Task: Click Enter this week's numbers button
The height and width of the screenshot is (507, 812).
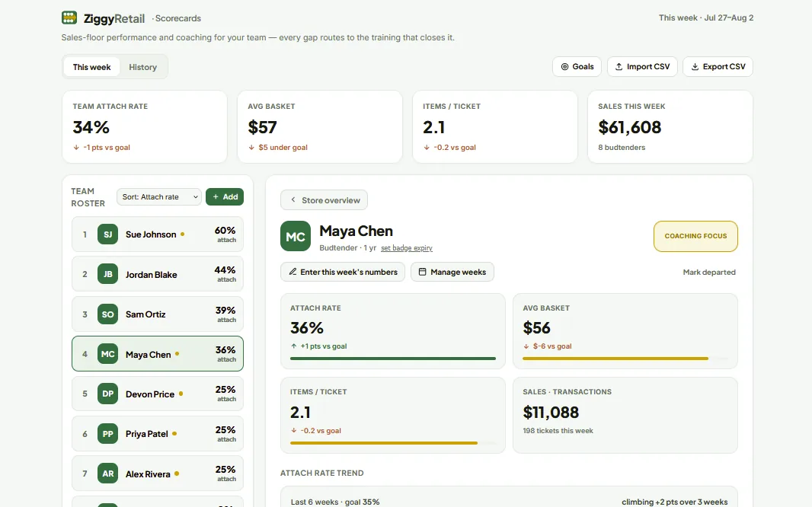Action: tap(343, 272)
